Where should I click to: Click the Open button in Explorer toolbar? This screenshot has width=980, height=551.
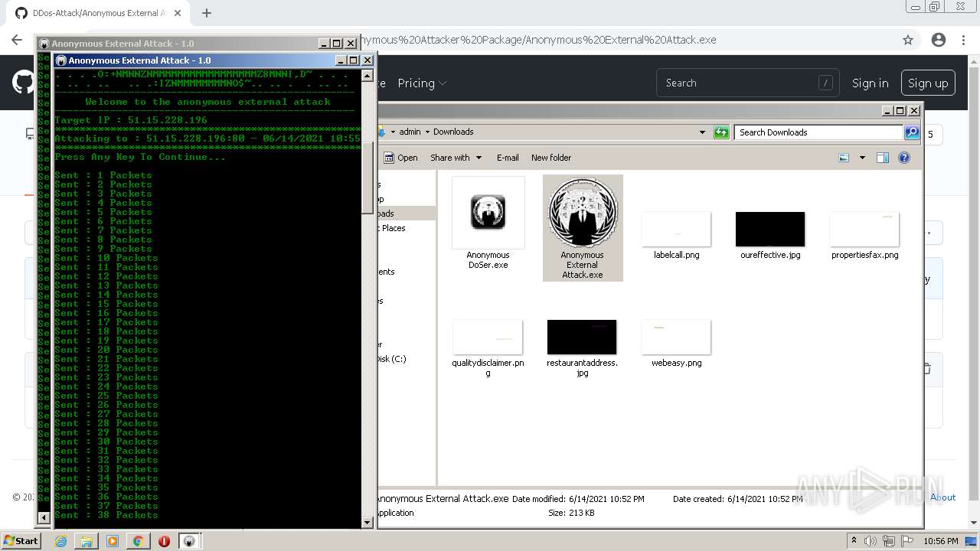pyautogui.click(x=401, y=158)
